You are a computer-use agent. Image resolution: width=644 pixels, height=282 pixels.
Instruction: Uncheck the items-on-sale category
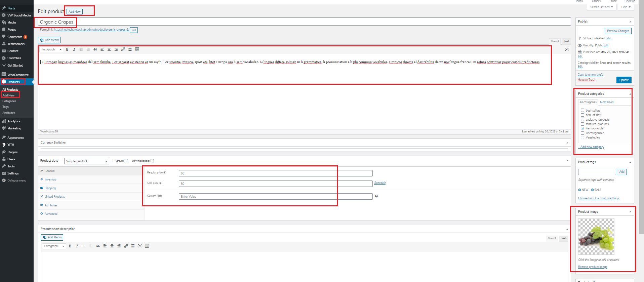point(582,128)
